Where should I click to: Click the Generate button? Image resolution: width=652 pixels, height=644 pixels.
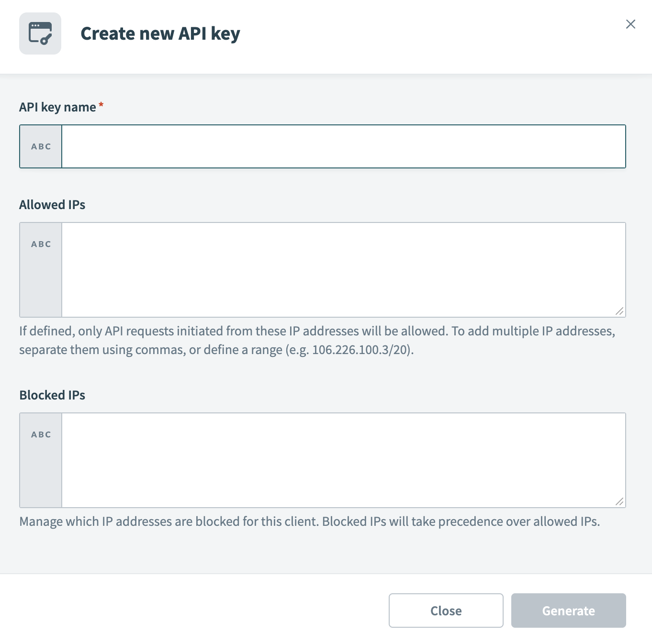pos(568,611)
